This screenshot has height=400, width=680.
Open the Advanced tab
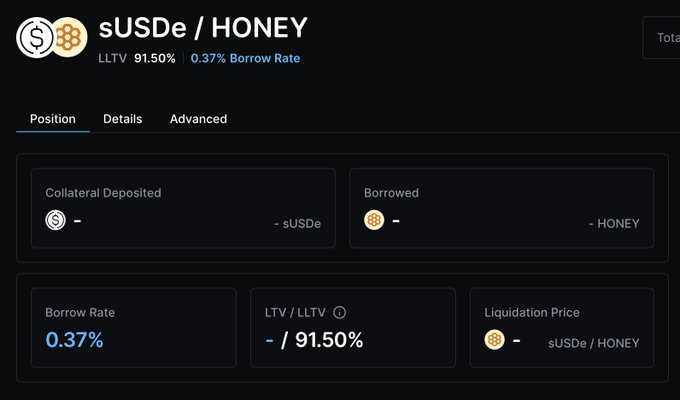(198, 119)
